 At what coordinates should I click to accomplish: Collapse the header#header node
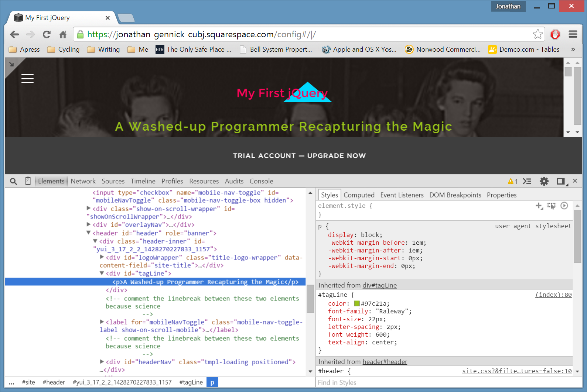coord(89,233)
